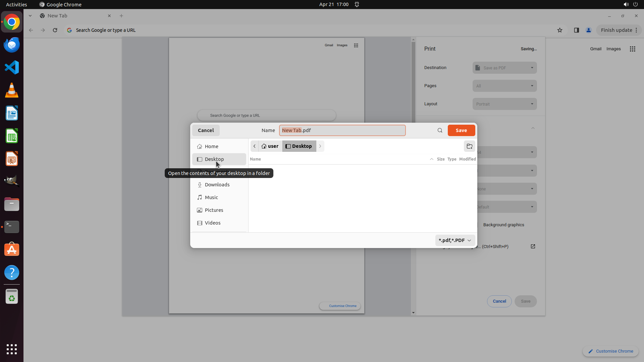Click the user breadcrumb path button
This screenshot has width=644, height=362.
(270, 146)
